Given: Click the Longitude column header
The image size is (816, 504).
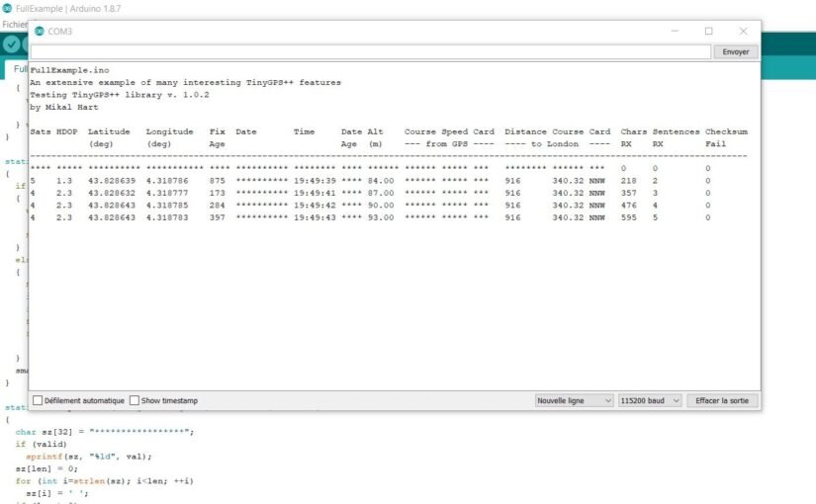Looking at the screenshot, I should [x=169, y=132].
